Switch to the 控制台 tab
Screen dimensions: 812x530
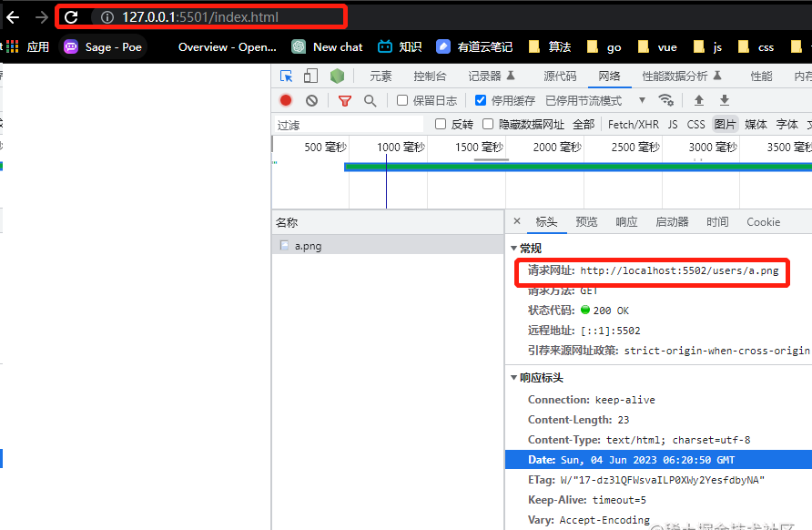click(430, 76)
